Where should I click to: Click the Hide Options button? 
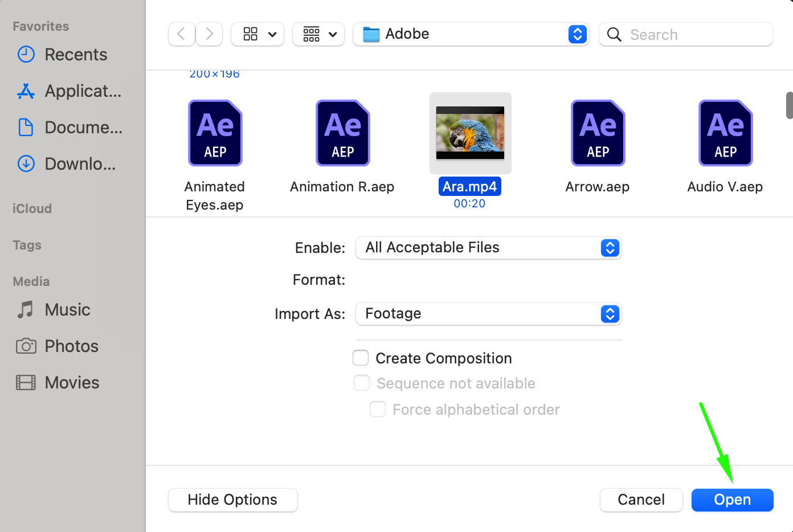point(232,500)
